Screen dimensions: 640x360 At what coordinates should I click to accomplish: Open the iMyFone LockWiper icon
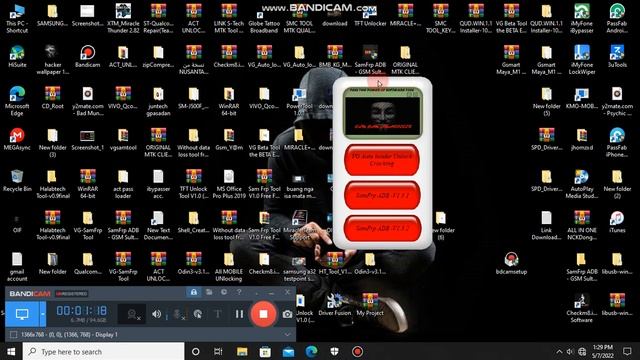pos(582,60)
